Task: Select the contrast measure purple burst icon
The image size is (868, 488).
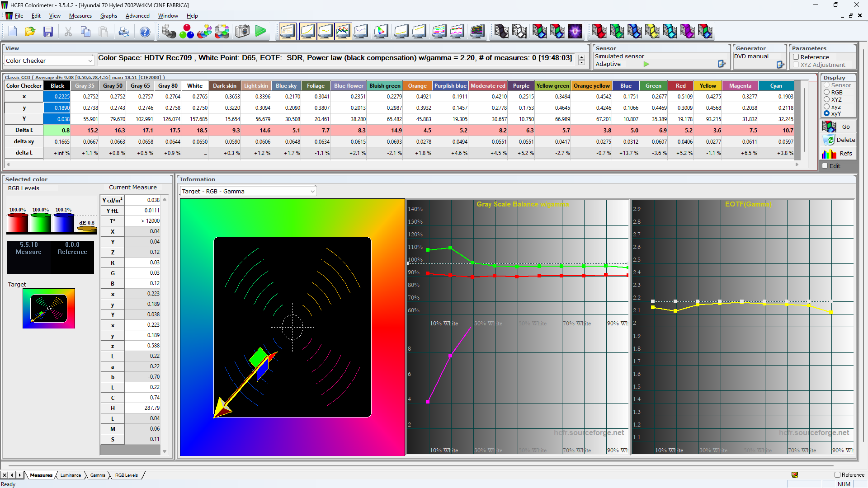Action: [575, 31]
